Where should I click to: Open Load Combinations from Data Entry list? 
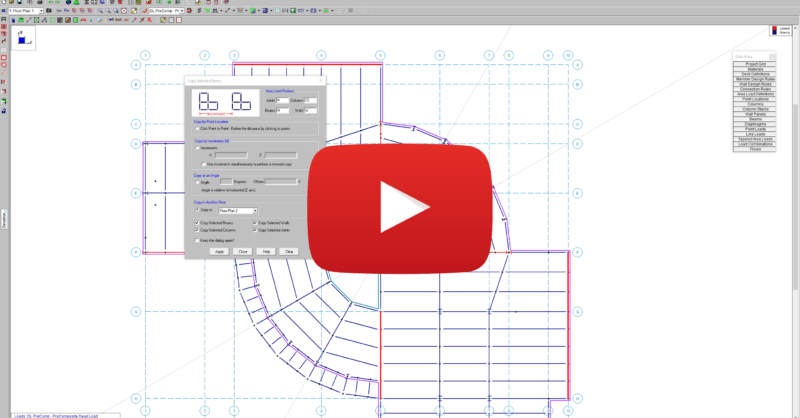[x=754, y=143]
